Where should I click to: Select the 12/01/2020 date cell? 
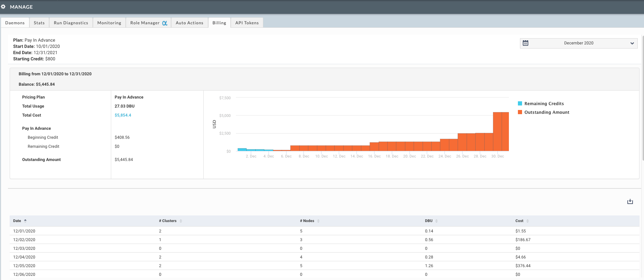click(x=24, y=231)
